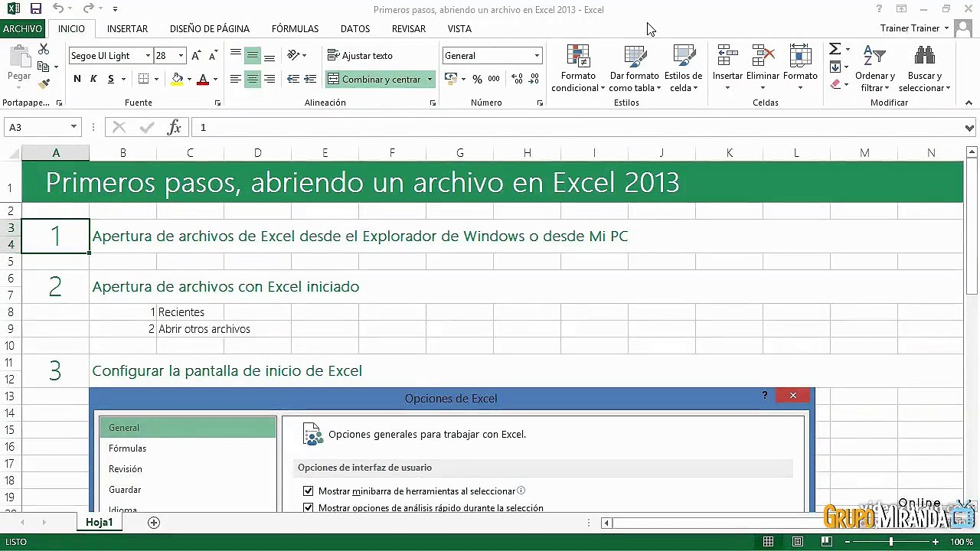Screen dimensions: 980x551
Task: Apply the thousands separator style
Action: pos(494,79)
